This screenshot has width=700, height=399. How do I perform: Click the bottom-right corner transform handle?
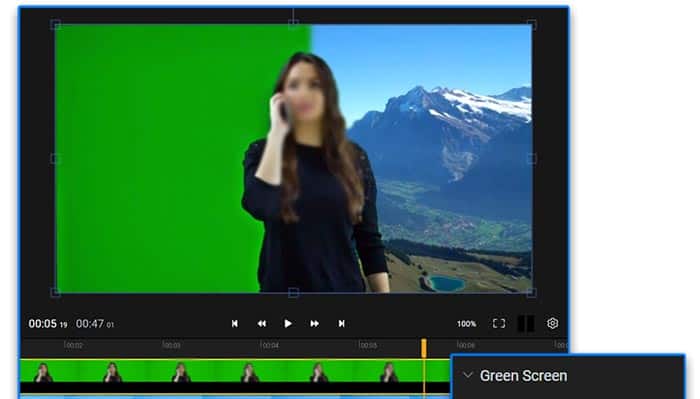coord(531,293)
